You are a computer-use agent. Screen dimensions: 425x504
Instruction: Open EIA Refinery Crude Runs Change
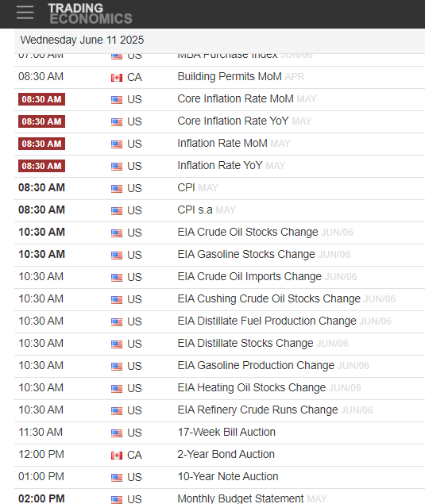coord(257,410)
